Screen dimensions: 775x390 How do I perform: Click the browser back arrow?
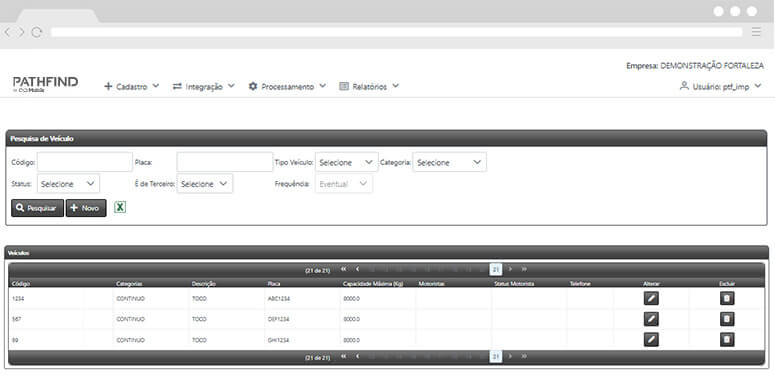point(7,32)
